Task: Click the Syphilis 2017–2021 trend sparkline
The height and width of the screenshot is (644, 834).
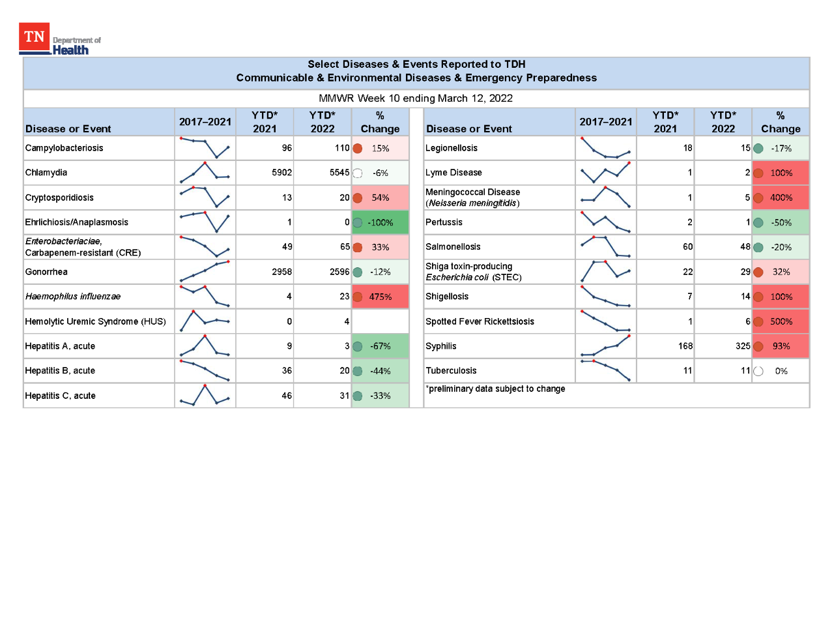Action: [x=605, y=345]
